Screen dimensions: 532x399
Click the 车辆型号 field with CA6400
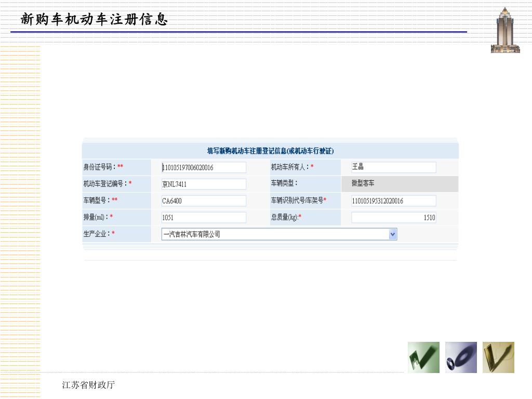point(204,201)
